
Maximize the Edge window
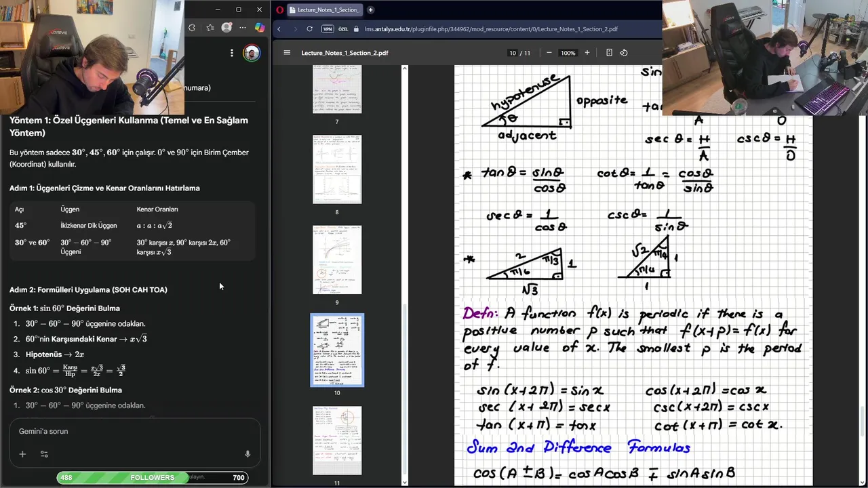239,9
